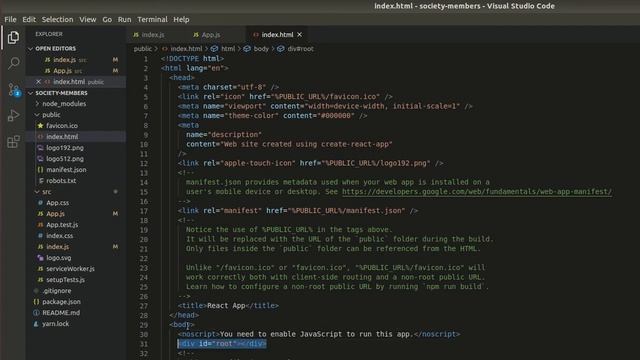640x360 pixels.
Task: Click the selected div id="root" code on line 31
Action: pyautogui.click(x=222, y=344)
